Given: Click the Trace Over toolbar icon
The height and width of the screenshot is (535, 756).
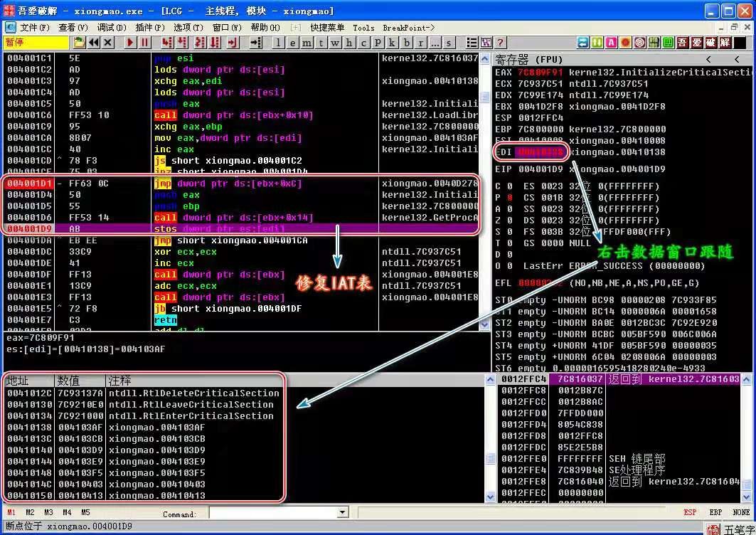Looking at the screenshot, I should [x=215, y=43].
